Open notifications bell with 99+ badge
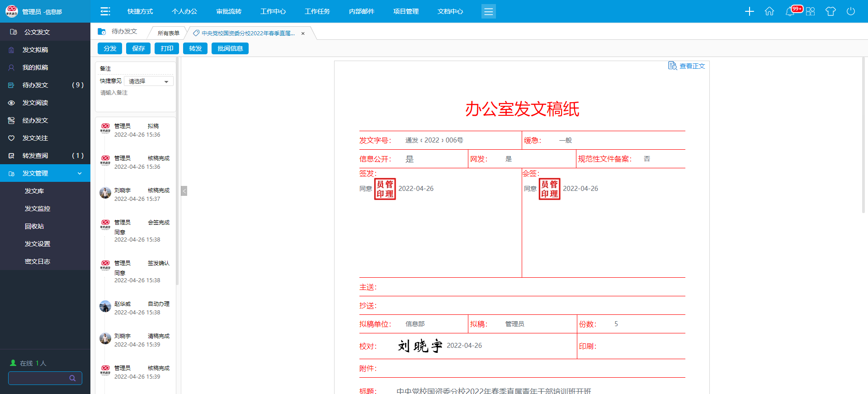 [790, 11]
